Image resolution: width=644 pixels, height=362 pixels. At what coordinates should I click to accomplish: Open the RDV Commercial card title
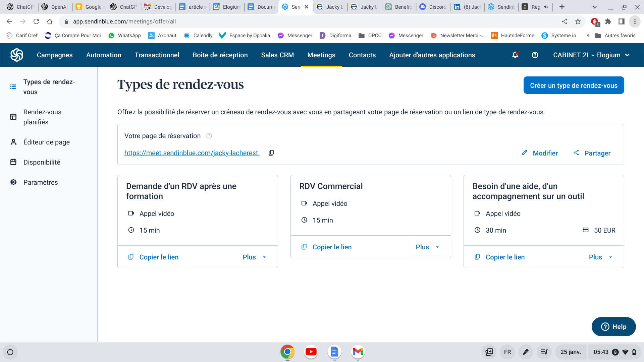pyautogui.click(x=331, y=186)
